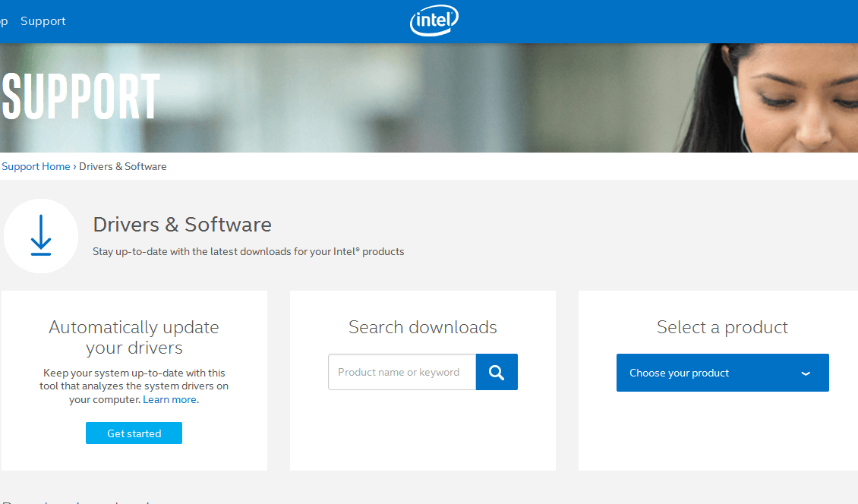Click the download arrow circle icon
This screenshot has height=504, width=858.
pos(41,236)
